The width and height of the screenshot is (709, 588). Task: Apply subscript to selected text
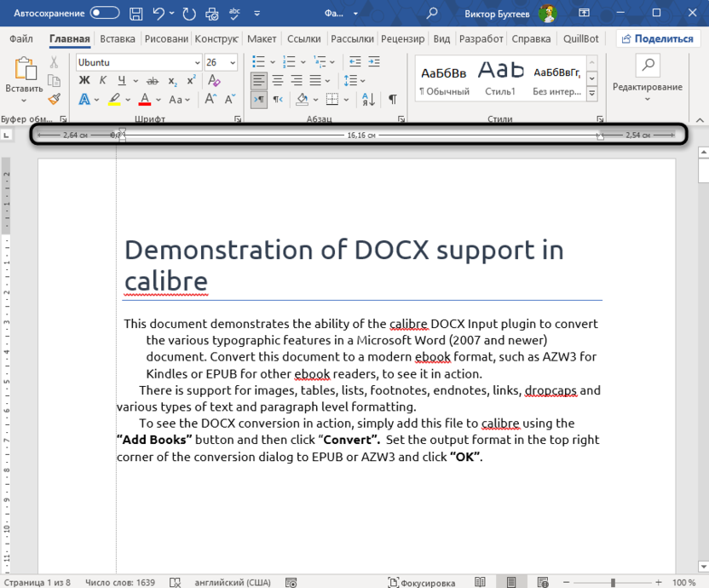[171, 80]
